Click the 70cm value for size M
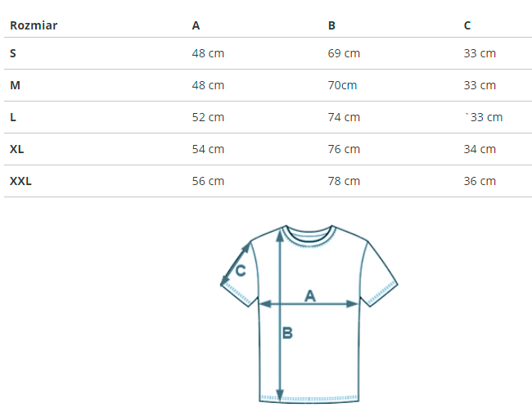This screenshot has height=407, width=532. [x=342, y=85]
